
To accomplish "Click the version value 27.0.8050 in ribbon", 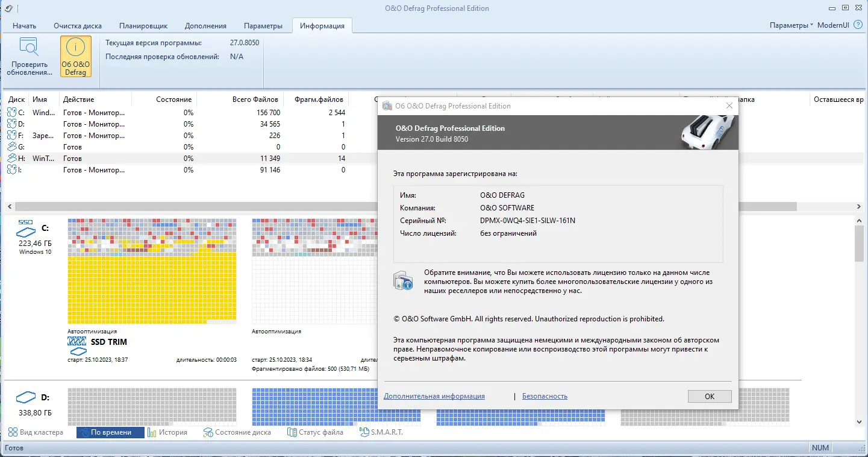I will tap(245, 43).
